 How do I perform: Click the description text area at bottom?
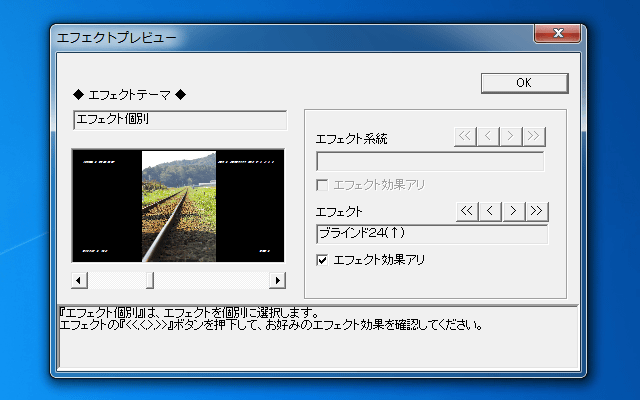click(x=318, y=337)
